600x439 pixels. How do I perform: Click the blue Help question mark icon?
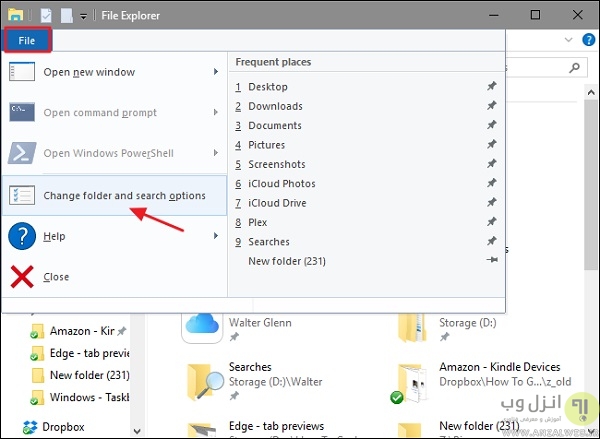pos(22,237)
